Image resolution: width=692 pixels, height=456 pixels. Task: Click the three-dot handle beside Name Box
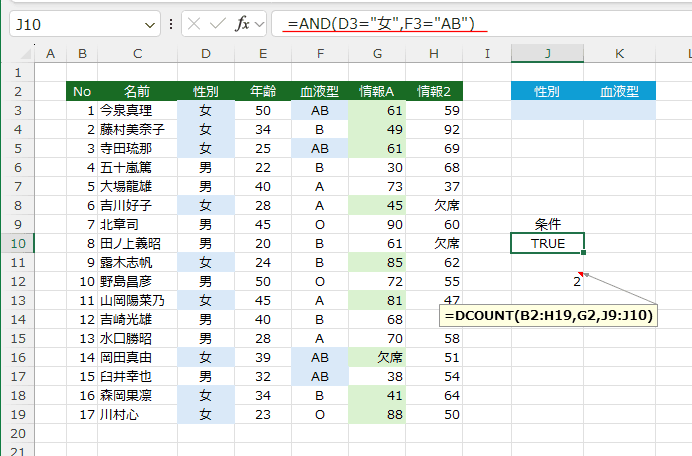(171, 24)
